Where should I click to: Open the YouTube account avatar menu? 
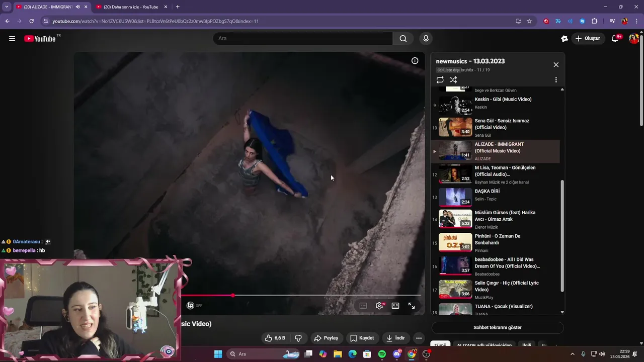634,39
